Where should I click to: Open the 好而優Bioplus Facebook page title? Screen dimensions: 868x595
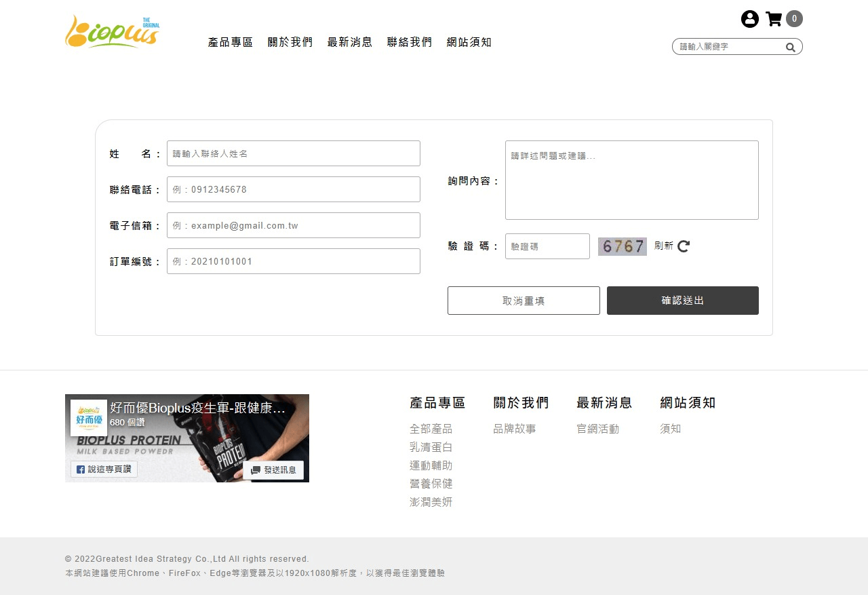pos(197,408)
